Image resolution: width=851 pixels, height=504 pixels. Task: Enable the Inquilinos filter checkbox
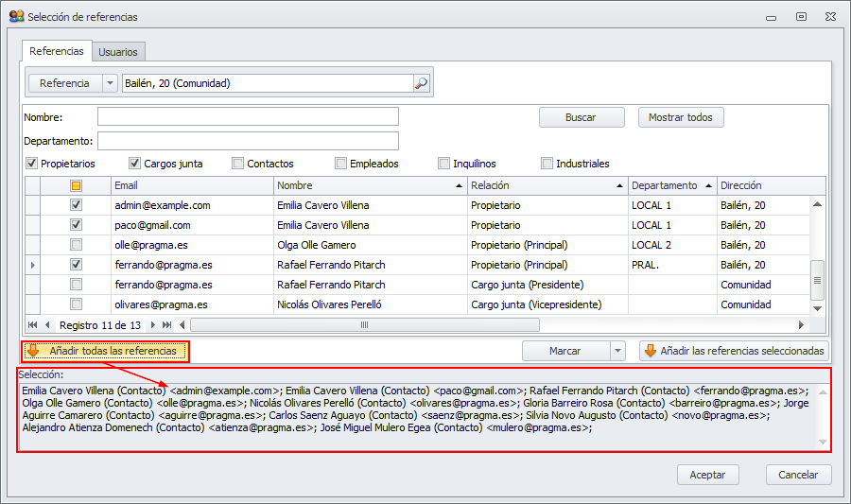[444, 164]
